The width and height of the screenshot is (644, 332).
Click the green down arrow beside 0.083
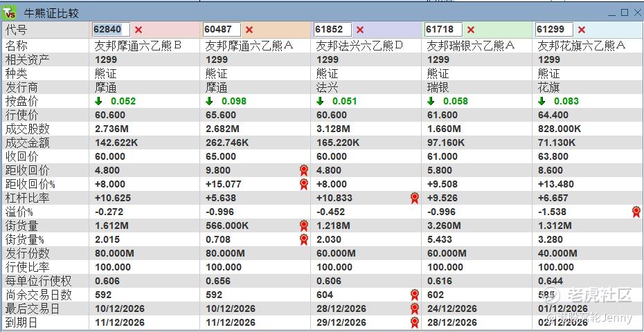542,102
